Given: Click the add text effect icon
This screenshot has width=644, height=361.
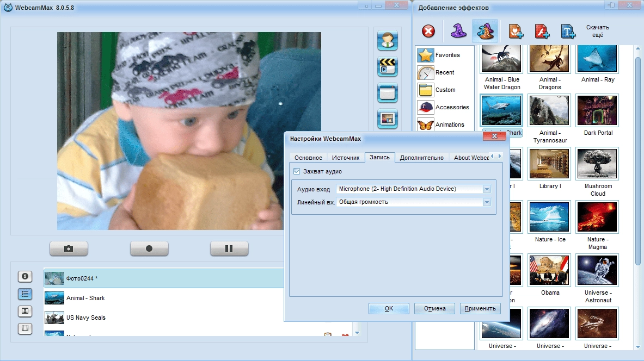Looking at the screenshot, I should (568, 31).
